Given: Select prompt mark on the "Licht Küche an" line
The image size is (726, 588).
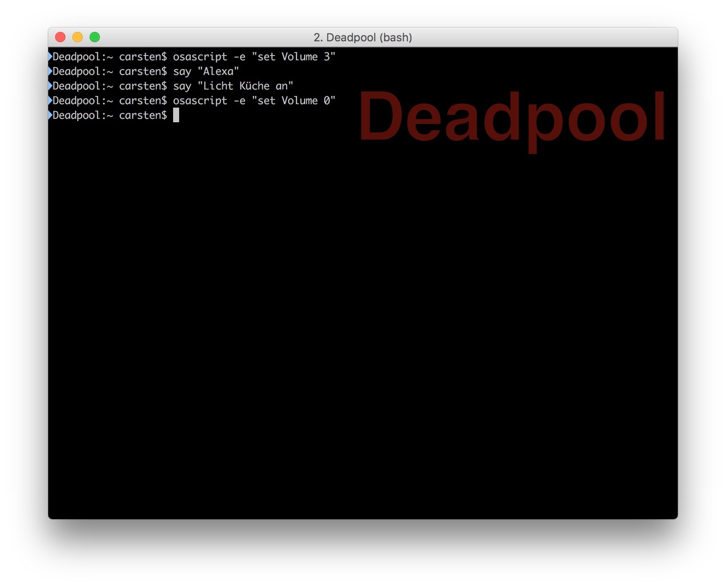Looking at the screenshot, I should (x=50, y=86).
